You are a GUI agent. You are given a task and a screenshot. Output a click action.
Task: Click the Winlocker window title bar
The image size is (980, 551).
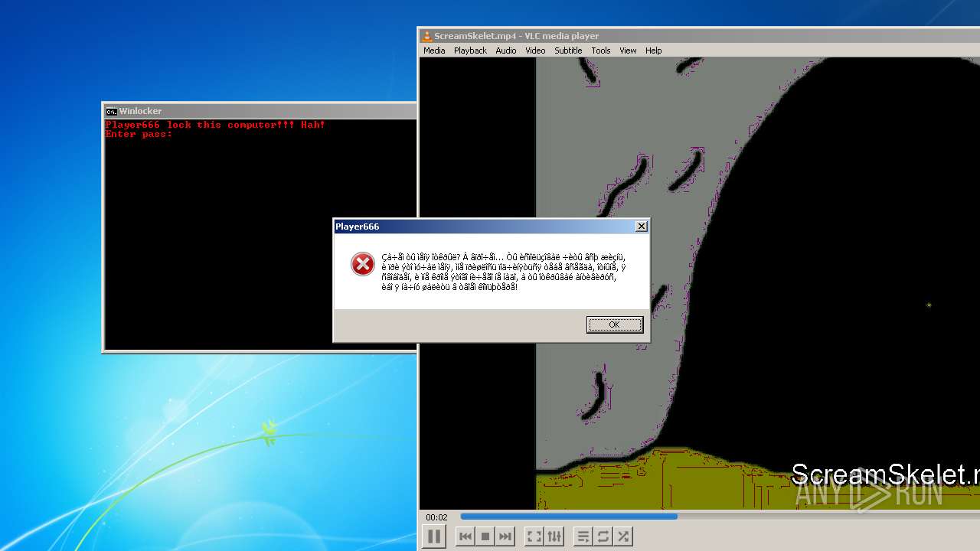[x=260, y=111]
